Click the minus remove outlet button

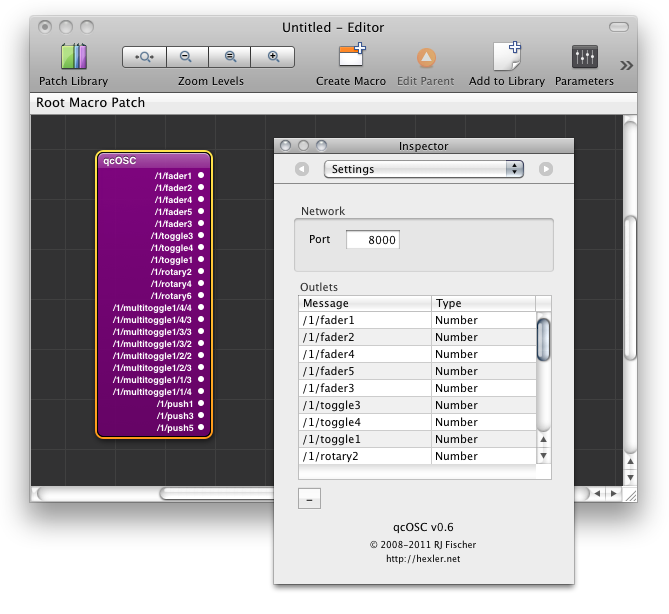[x=309, y=499]
